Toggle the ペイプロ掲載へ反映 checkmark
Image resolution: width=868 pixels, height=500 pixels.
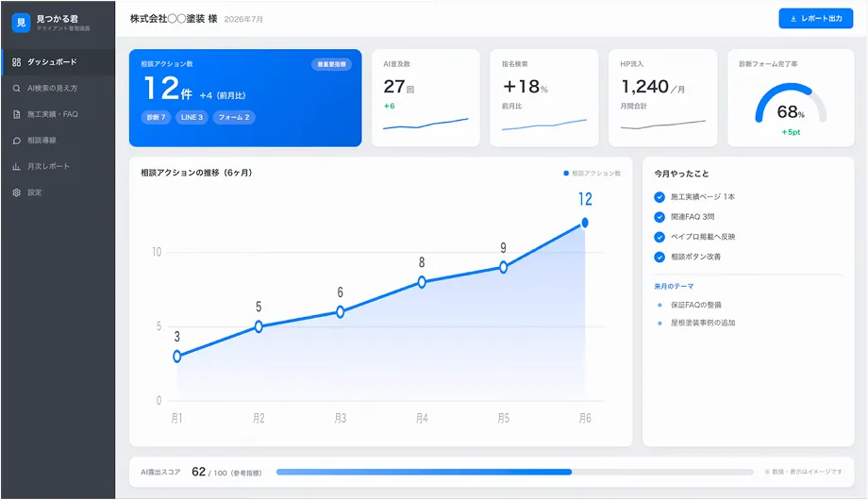pos(659,237)
